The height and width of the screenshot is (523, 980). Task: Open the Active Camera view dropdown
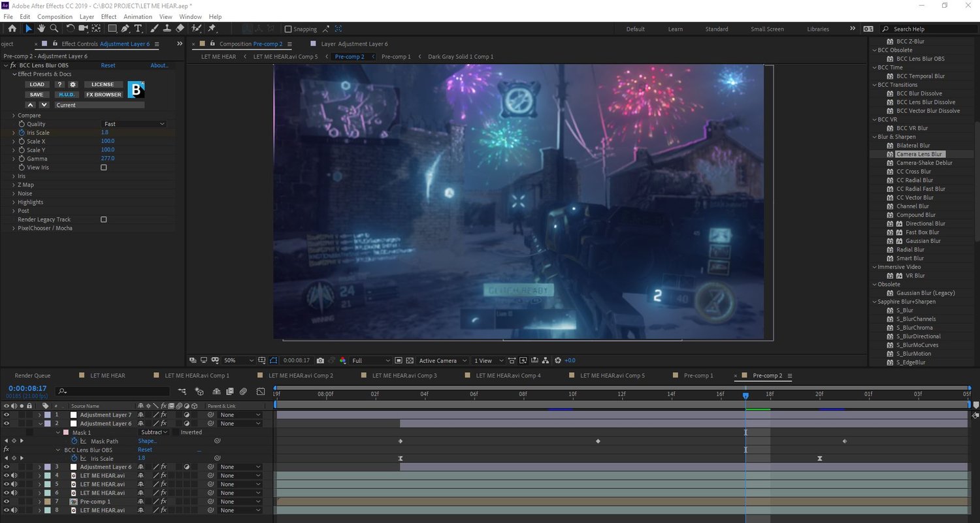click(x=444, y=360)
